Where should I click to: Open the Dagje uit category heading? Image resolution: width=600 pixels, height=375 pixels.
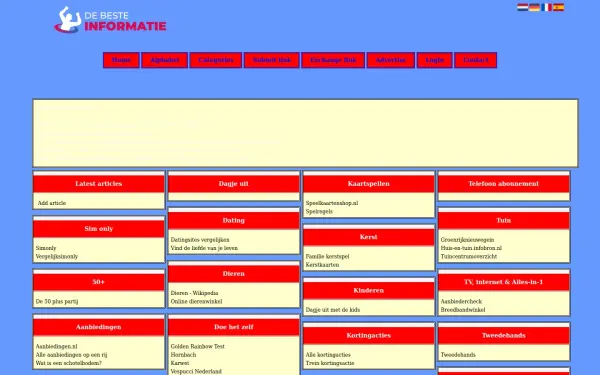[x=234, y=184]
